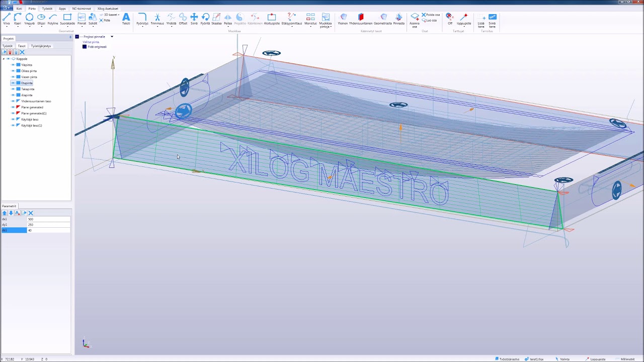Switch to the NC-toiminnot ribbon tab

tap(82, 9)
